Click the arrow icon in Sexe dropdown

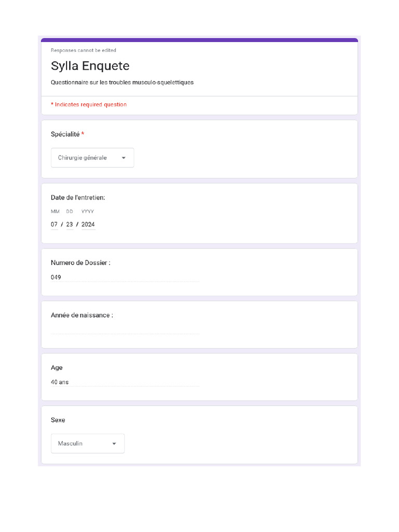114,444
